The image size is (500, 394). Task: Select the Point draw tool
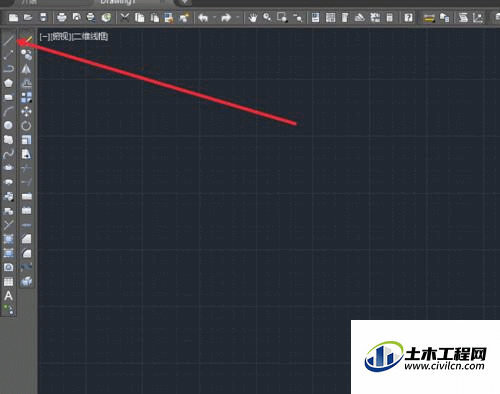(9, 225)
